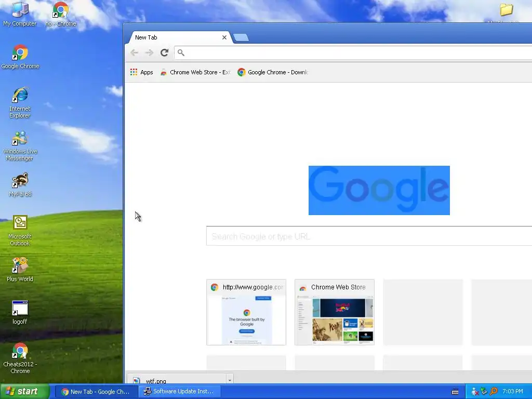Open the 'Cheats2012 - Chrome' shortcut

click(x=20, y=358)
